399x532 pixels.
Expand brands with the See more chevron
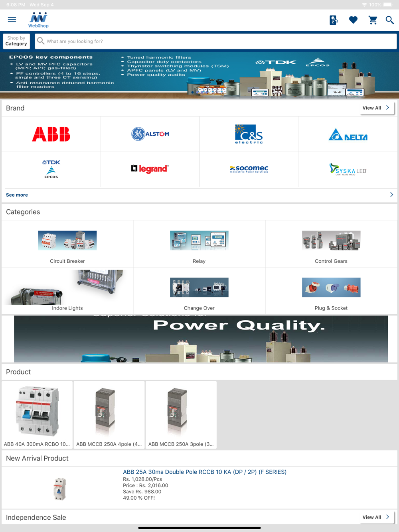391,195
